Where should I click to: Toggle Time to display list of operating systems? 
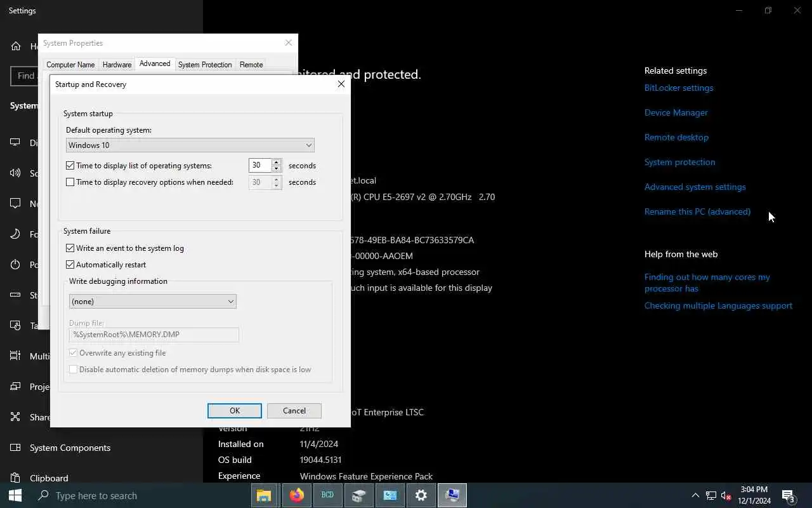tap(70, 166)
